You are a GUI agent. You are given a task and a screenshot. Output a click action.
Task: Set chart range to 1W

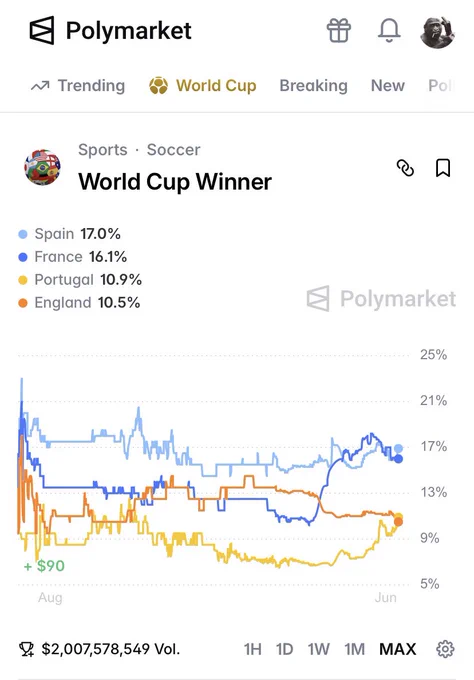319,649
